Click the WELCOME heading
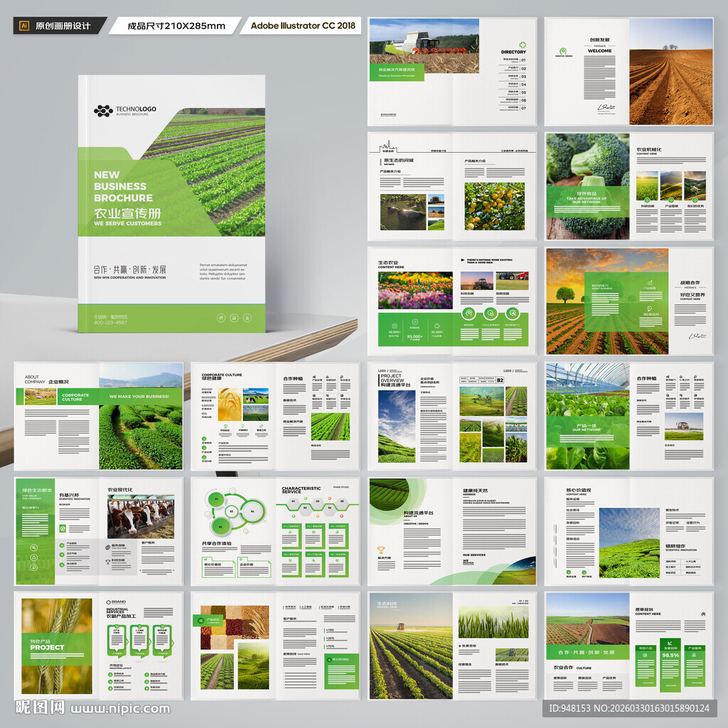This screenshot has height=728, width=728. tap(599, 51)
